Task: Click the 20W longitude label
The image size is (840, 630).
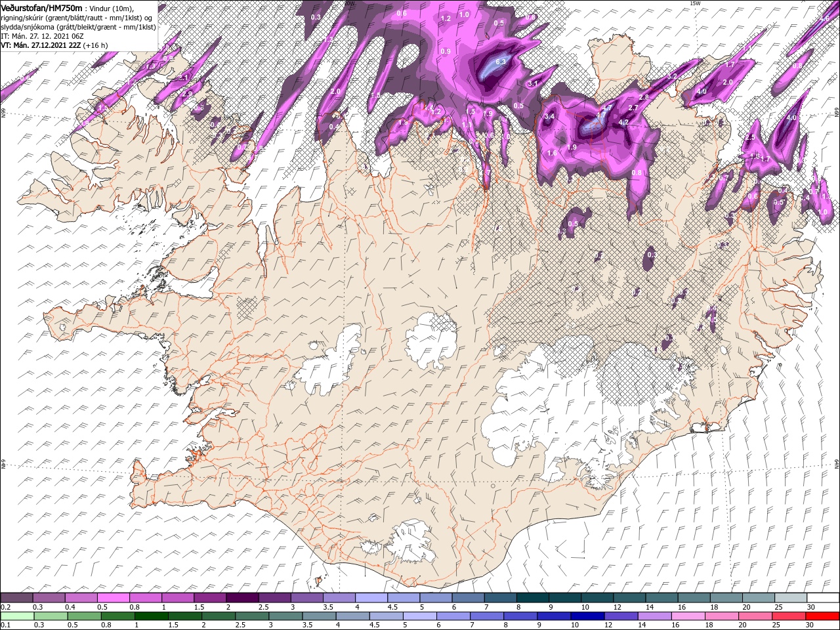Action: pos(348,3)
